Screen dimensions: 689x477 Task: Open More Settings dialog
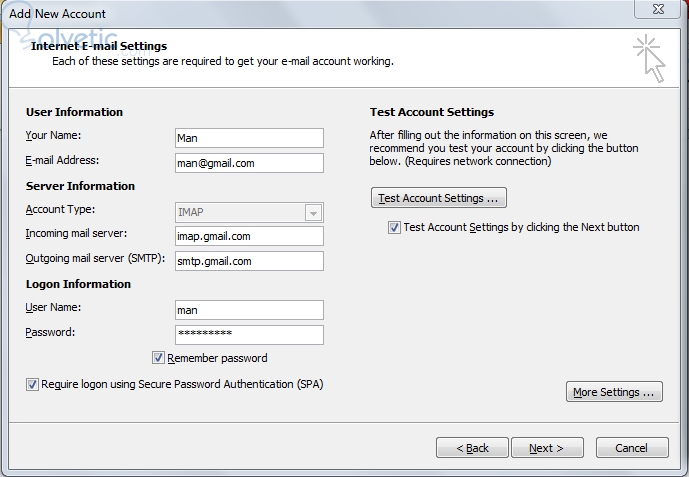coord(614,392)
